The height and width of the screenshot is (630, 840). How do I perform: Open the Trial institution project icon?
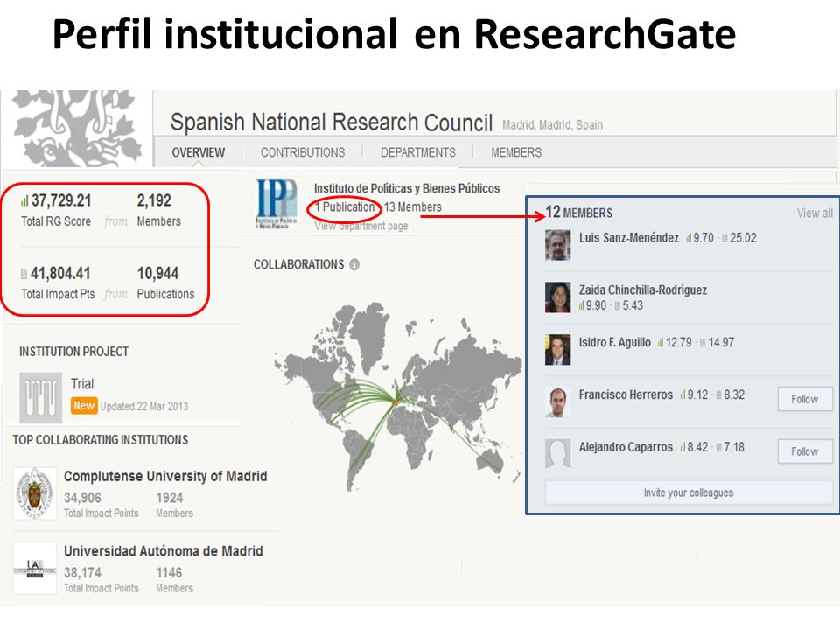click(41, 397)
